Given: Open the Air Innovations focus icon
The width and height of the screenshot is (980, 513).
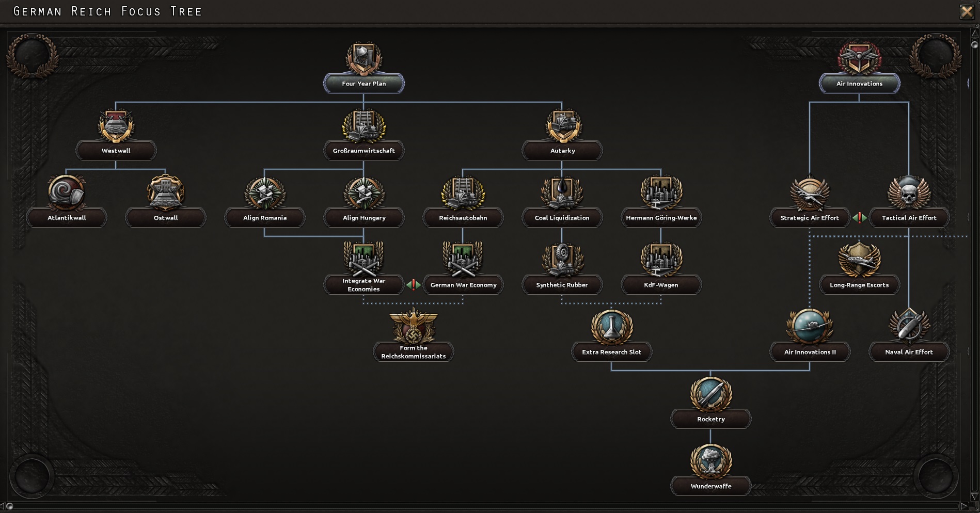Looking at the screenshot, I should pyautogui.click(x=859, y=59).
